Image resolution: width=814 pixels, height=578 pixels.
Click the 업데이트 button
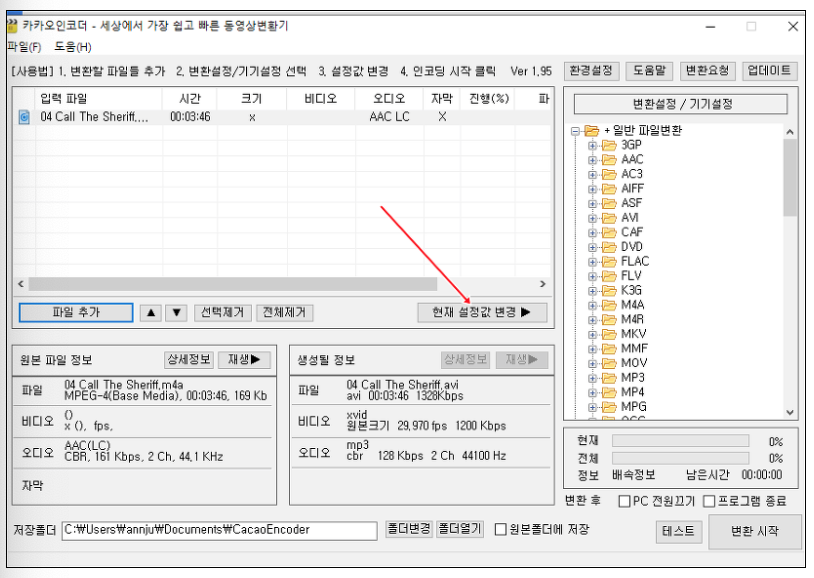tap(769, 71)
